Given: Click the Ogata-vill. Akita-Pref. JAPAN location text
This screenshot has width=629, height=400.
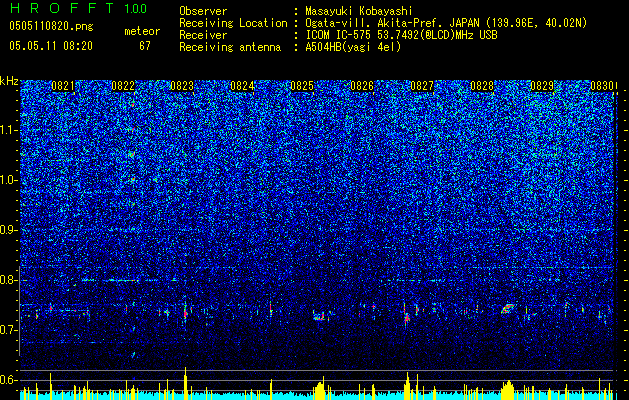Looking at the screenshot, I should tap(446, 23).
